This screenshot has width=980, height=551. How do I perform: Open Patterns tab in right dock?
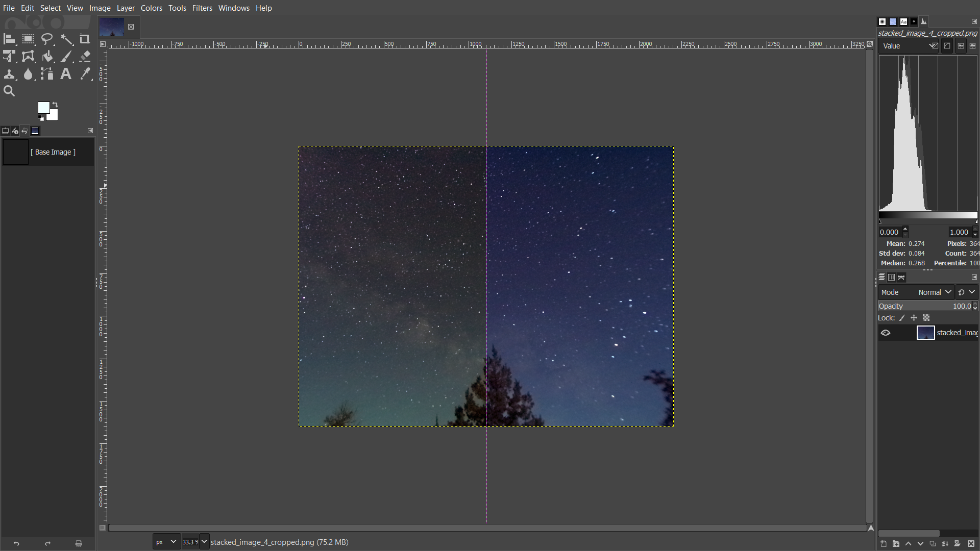(893, 21)
